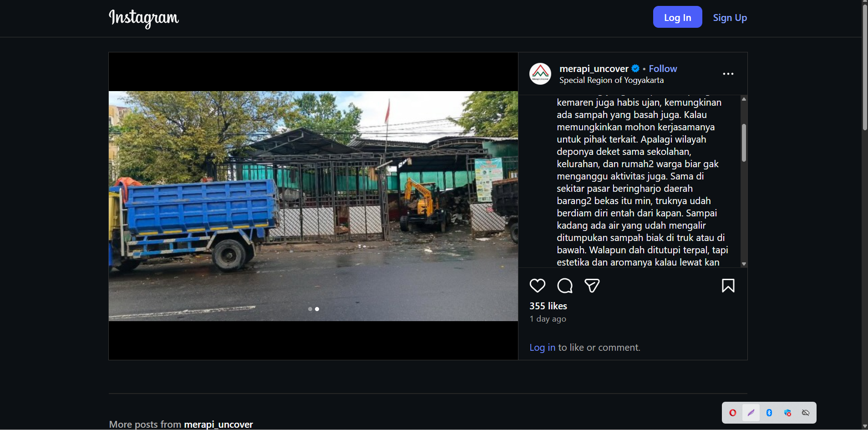Click the Sign Up link
Image resolution: width=868 pixels, height=430 pixels.
[x=730, y=18]
